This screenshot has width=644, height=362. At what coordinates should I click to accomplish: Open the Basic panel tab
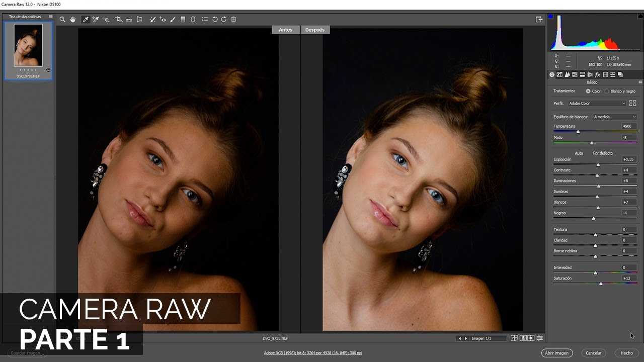tap(552, 74)
